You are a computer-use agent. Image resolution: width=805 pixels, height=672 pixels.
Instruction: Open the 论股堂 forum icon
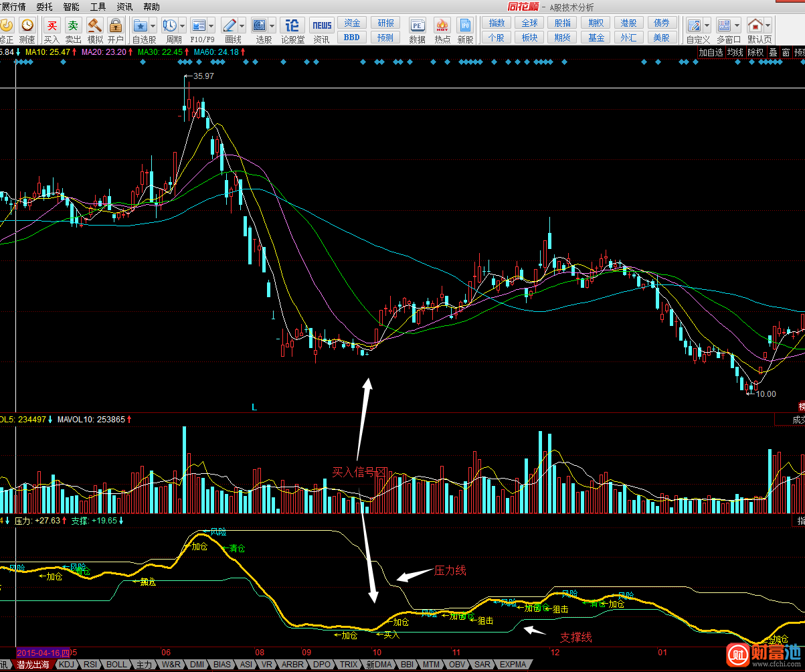pyautogui.click(x=292, y=25)
